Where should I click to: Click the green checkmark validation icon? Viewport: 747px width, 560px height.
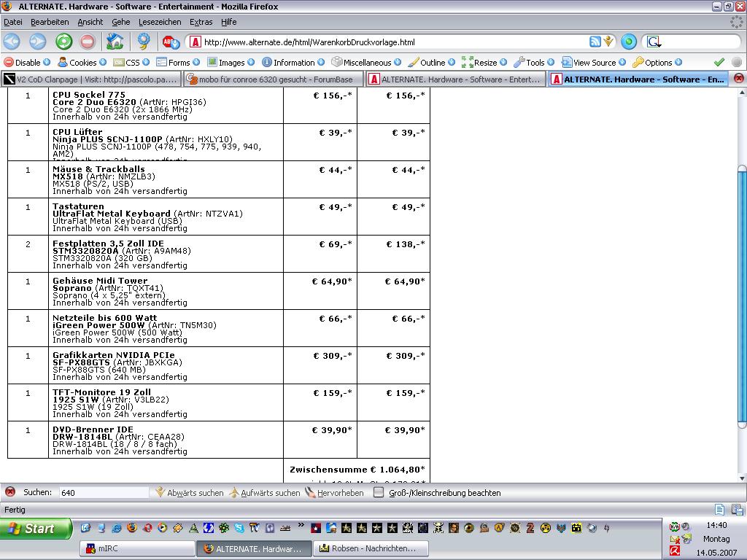pos(719,62)
